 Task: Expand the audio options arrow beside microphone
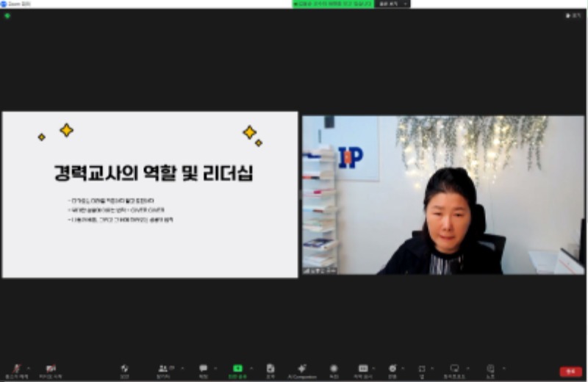29,368
